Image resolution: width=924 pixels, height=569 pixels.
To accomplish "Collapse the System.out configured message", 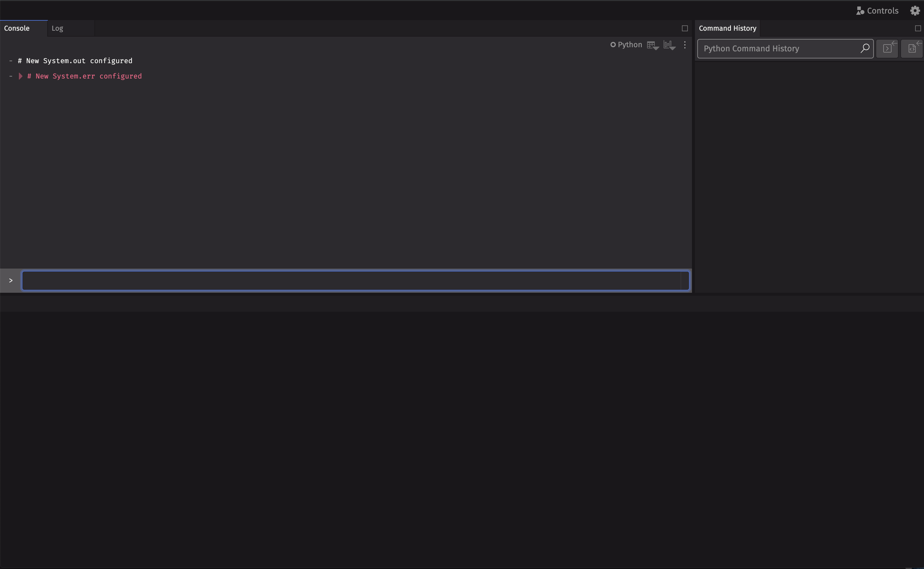I will point(11,61).
